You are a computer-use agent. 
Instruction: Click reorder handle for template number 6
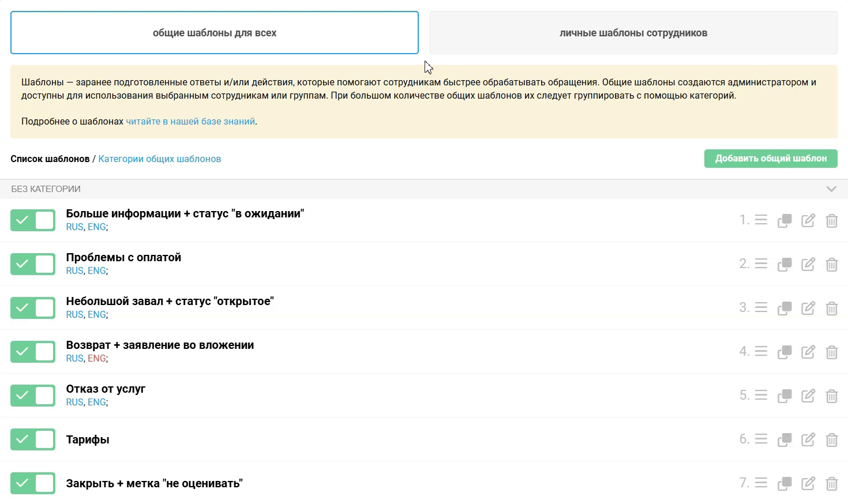[x=761, y=439]
